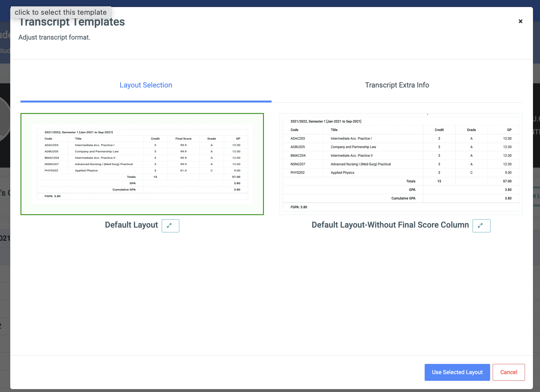
Task: Click the semester heading in the right preview
Action: click(x=326, y=122)
